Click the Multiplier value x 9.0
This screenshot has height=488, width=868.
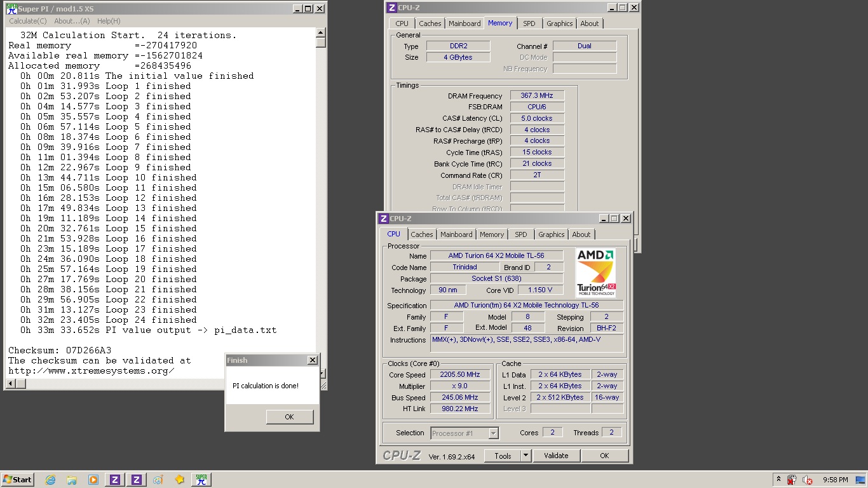click(x=460, y=386)
